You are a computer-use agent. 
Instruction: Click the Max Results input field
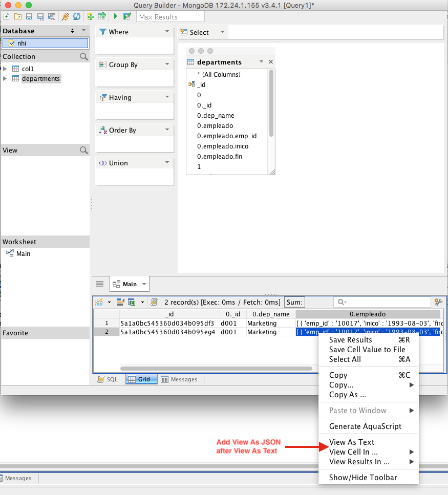tap(170, 17)
